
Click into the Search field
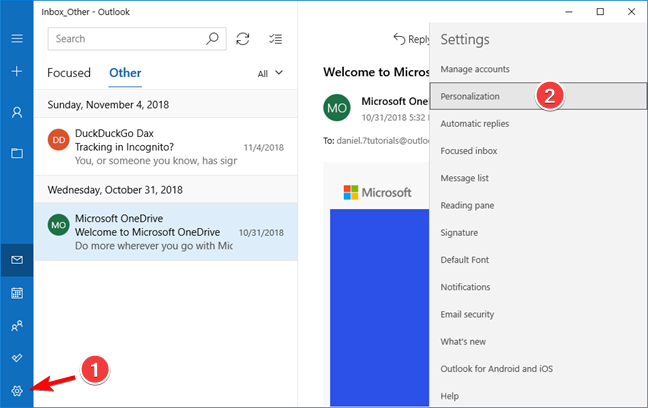click(x=137, y=39)
